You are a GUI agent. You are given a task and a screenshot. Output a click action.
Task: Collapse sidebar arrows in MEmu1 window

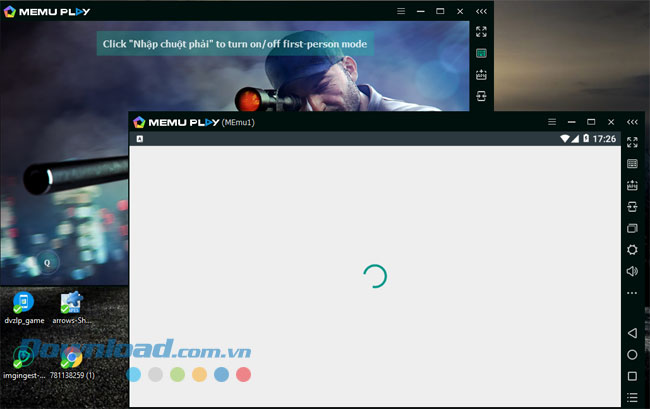[632, 122]
